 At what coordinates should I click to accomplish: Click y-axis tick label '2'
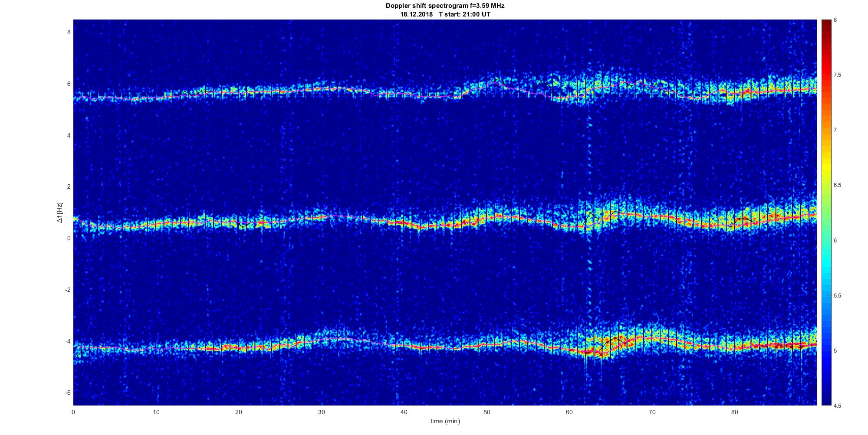point(69,186)
